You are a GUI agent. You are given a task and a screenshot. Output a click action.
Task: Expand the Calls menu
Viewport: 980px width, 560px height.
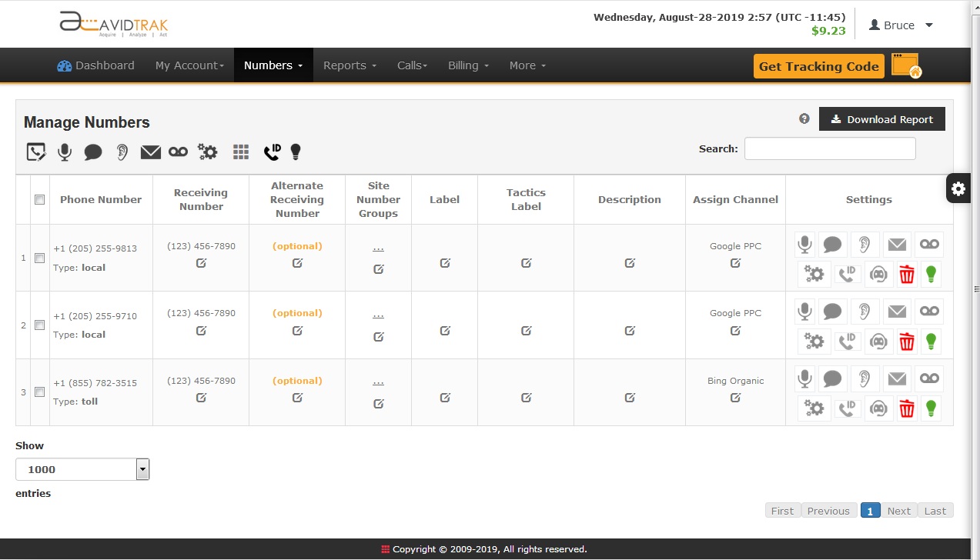coord(412,65)
